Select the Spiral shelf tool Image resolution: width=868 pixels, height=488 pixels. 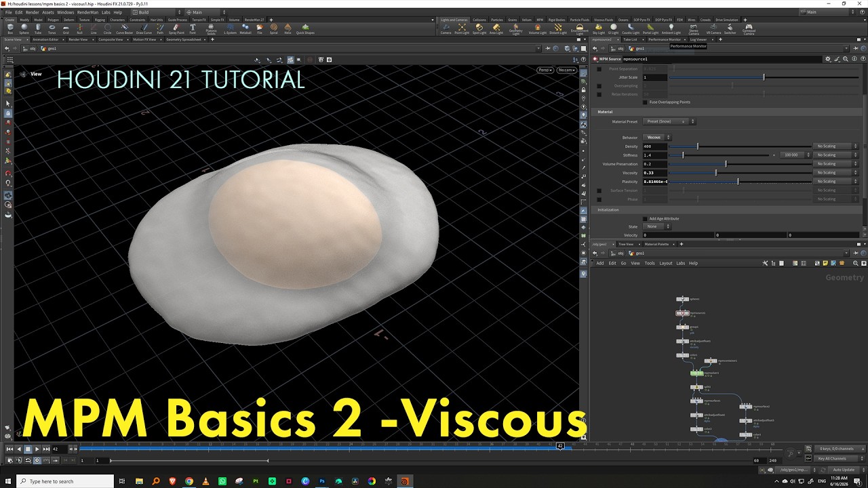(273, 28)
